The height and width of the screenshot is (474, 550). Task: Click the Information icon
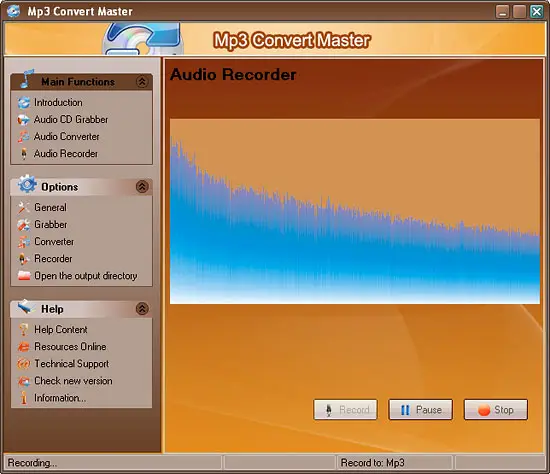pos(24,398)
